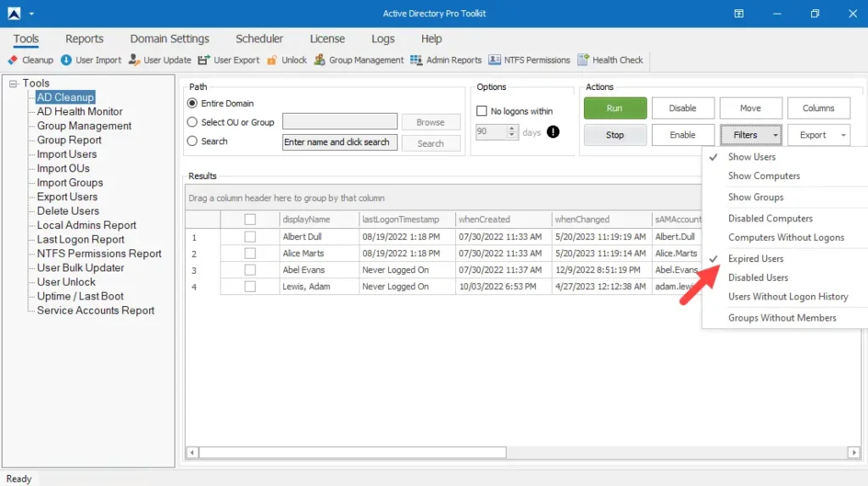
Task: Select Groups Without Members filter
Action: click(x=784, y=318)
